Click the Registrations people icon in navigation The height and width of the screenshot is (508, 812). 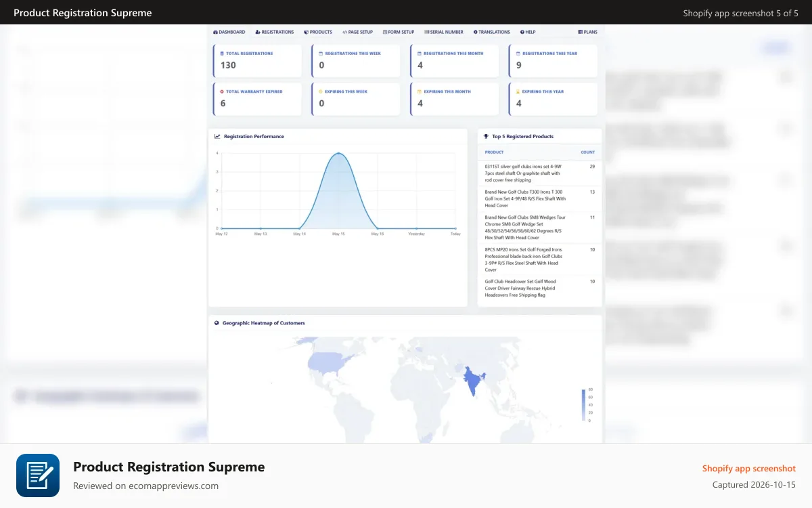click(258, 32)
